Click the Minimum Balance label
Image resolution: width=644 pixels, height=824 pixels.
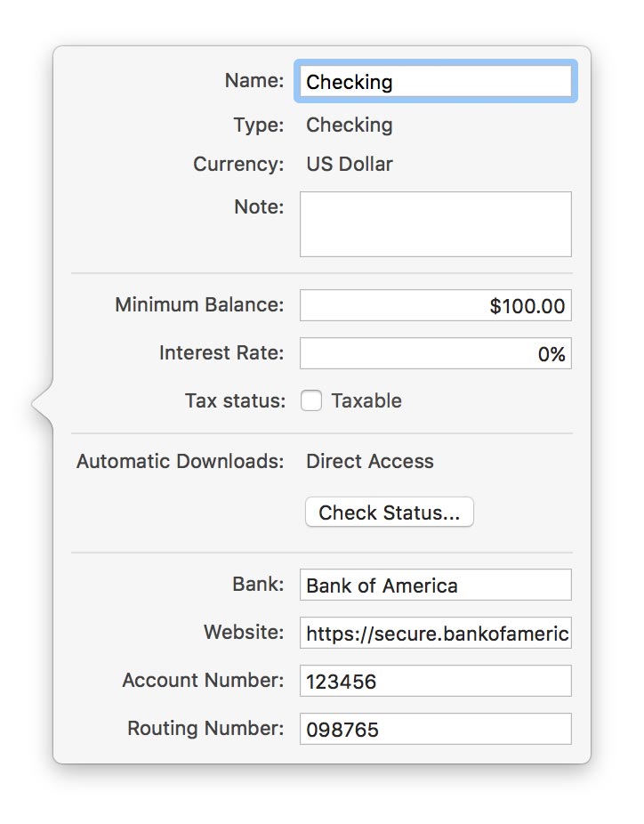click(x=199, y=305)
